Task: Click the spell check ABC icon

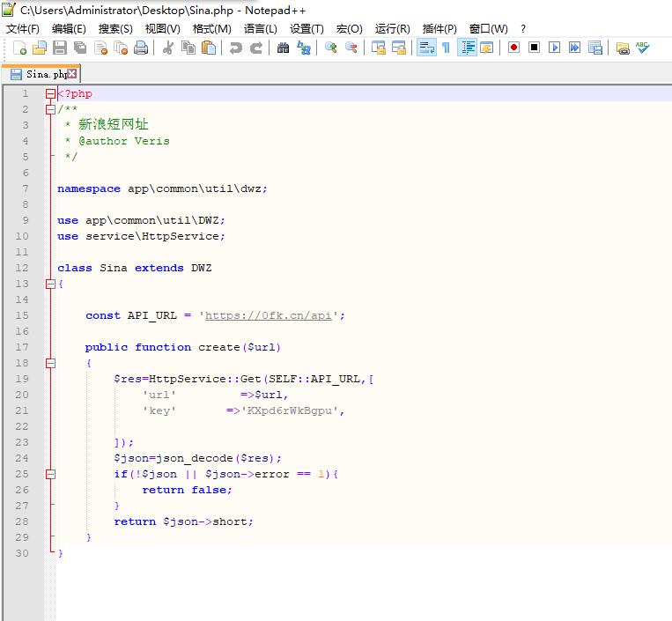Action: 643,48
